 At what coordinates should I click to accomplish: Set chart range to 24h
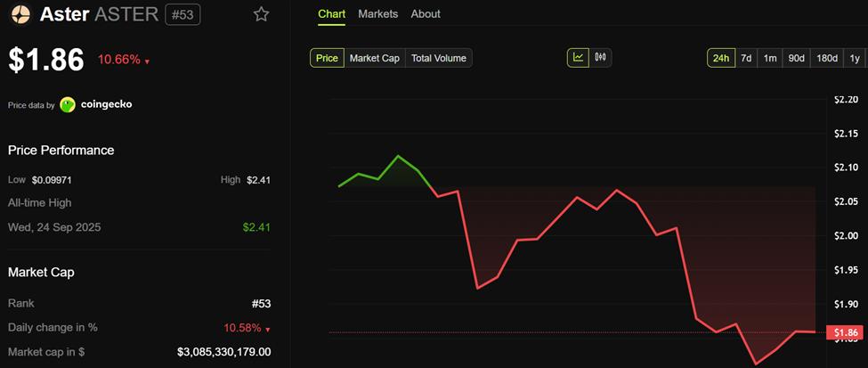pyautogui.click(x=720, y=58)
